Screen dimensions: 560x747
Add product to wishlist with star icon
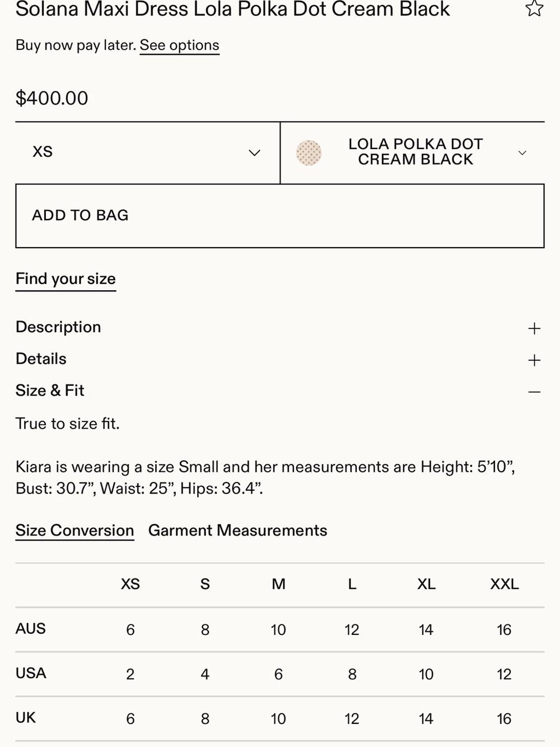(x=534, y=8)
